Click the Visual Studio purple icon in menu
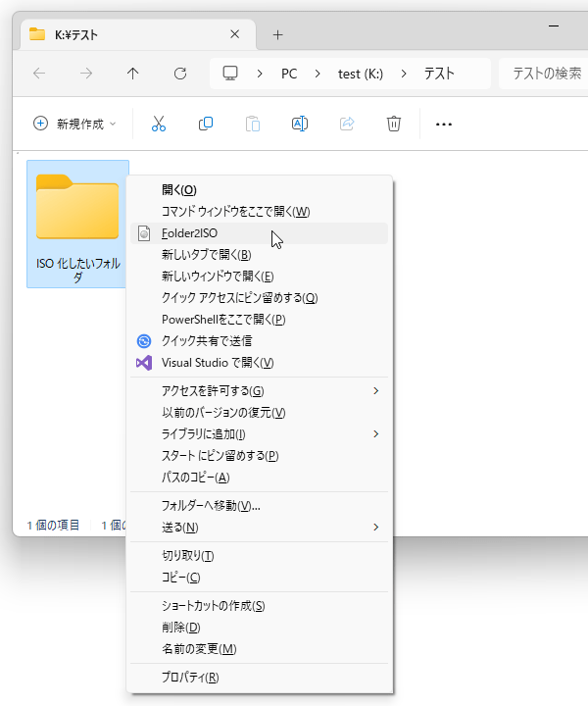The height and width of the screenshot is (706, 588). coord(144,363)
